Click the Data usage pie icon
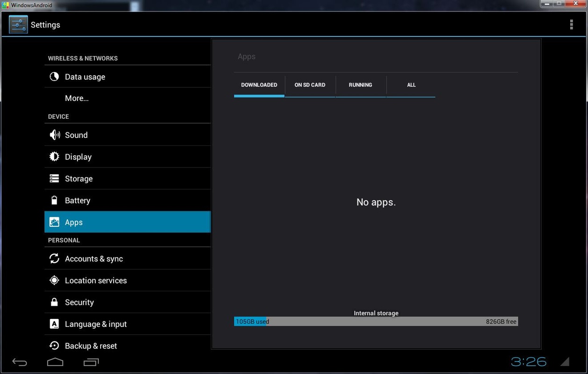This screenshot has width=588, height=374. click(54, 77)
